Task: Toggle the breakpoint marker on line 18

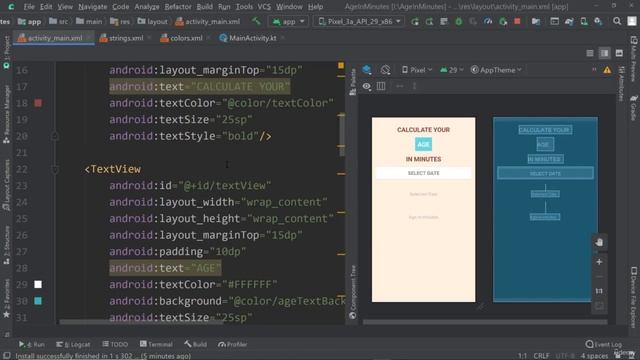Action: [x=38, y=103]
